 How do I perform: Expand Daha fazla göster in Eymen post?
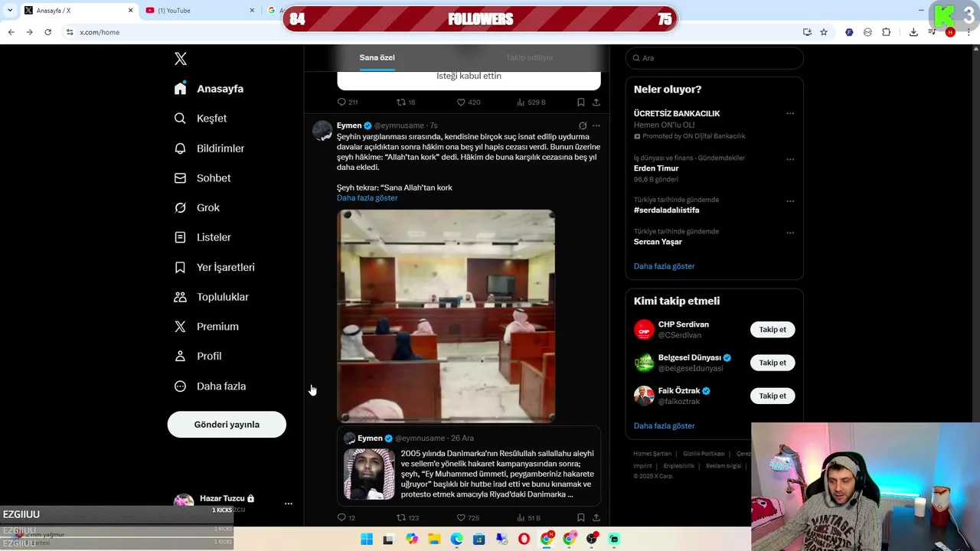click(367, 198)
